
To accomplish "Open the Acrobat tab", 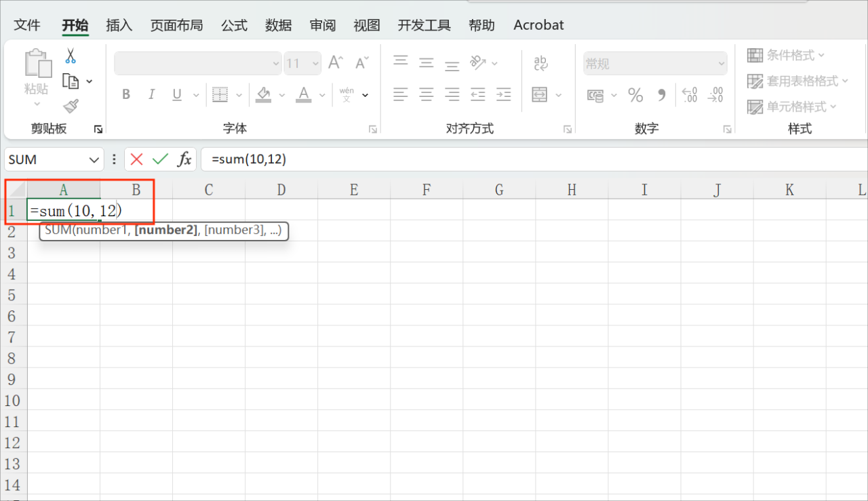I will tap(538, 25).
